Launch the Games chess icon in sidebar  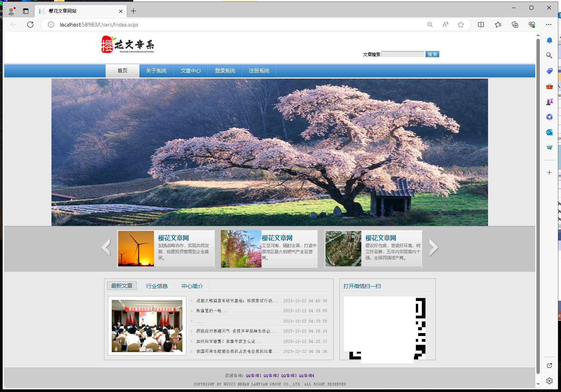pyautogui.click(x=549, y=101)
